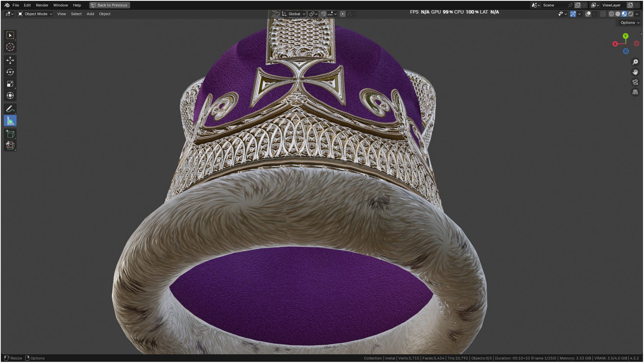This screenshot has width=644, height=363.
Task: Activate the 3D Cursor tool
Action: (x=10, y=47)
